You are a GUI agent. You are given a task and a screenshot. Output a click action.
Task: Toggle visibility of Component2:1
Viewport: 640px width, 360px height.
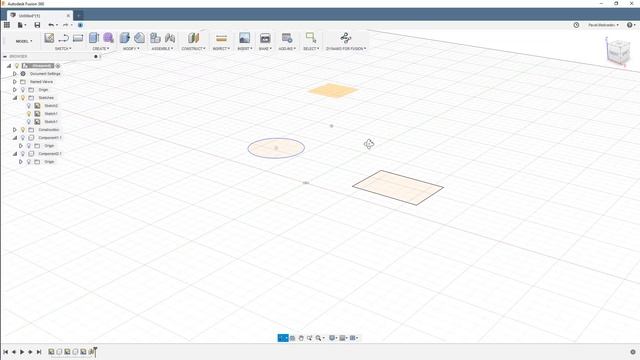tap(23, 154)
